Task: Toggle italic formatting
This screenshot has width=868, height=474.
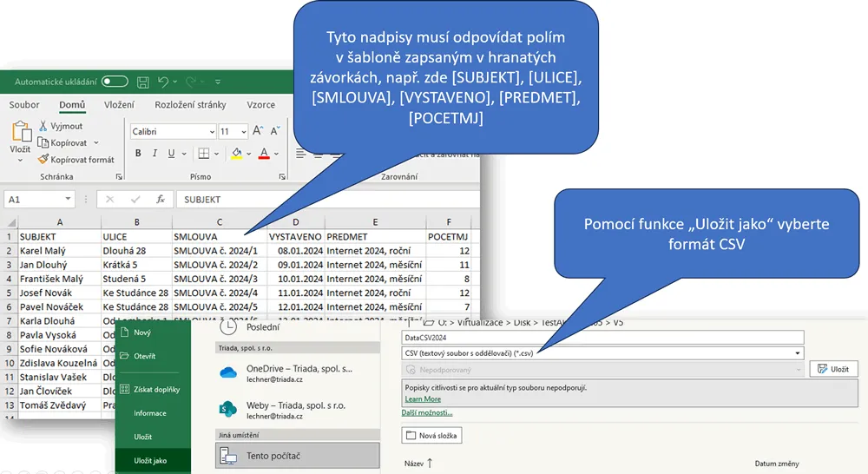Action: coord(156,154)
